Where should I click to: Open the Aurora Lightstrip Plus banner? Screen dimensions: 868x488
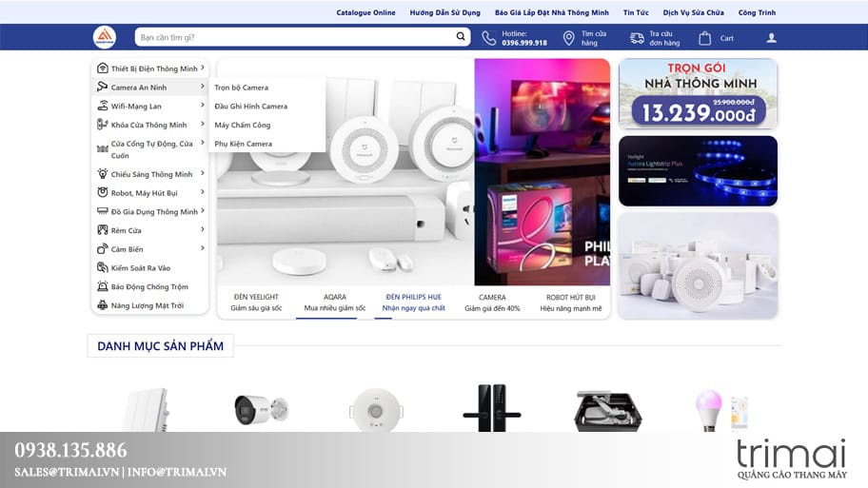[x=698, y=171]
